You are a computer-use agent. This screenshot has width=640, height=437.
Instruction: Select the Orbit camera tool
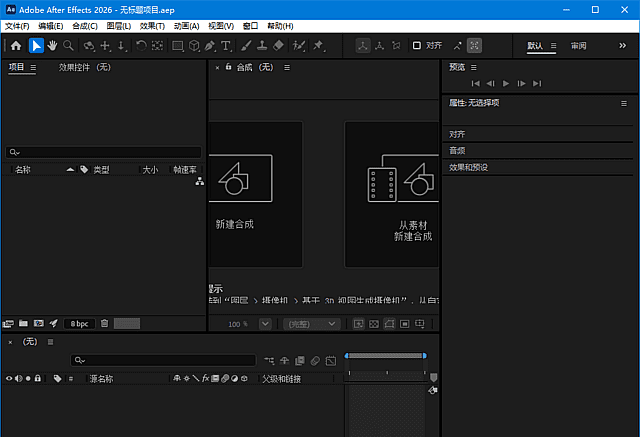(89, 46)
